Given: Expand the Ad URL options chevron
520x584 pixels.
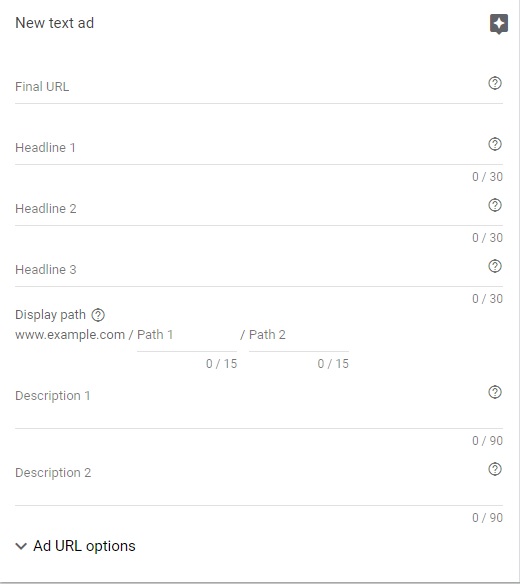Looking at the screenshot, I should [x=21, y=546].
